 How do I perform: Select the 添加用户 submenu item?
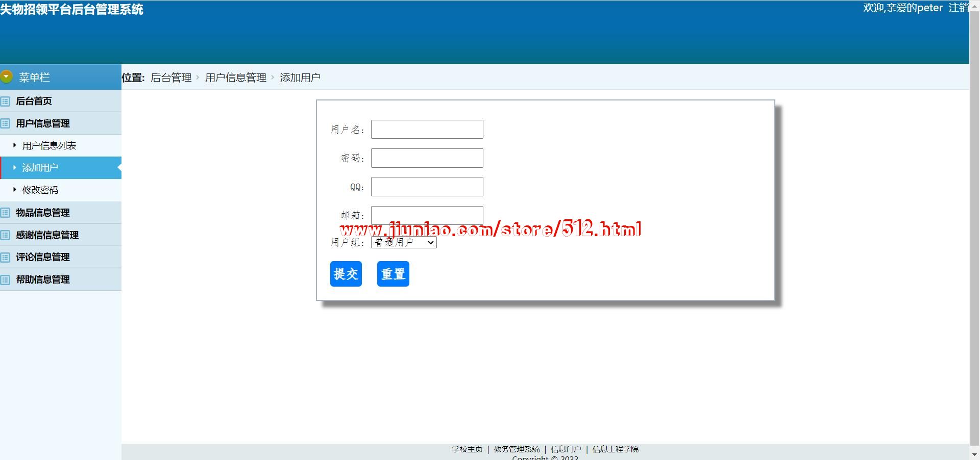click(61, 168)
